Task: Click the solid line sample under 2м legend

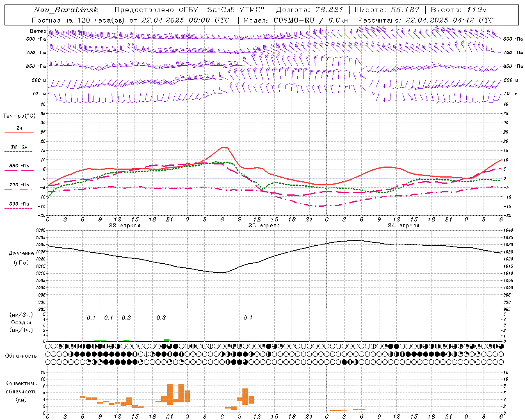Action: coord(19,133)
